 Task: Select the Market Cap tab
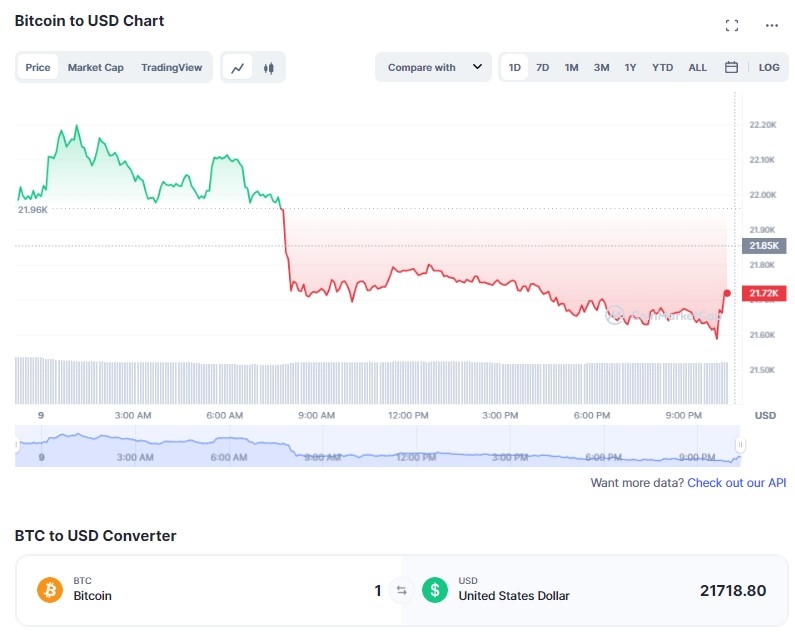96,67
